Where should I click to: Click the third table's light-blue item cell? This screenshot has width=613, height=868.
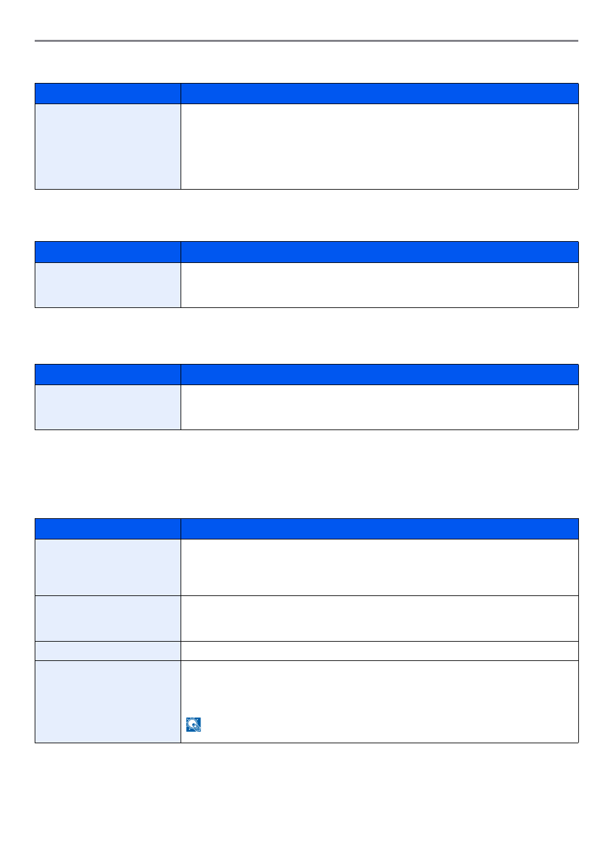coord(108,407)
